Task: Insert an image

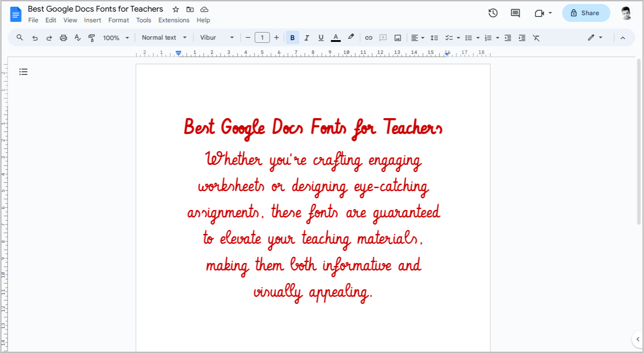Action: pyautogui.click(x=397, y=37)
